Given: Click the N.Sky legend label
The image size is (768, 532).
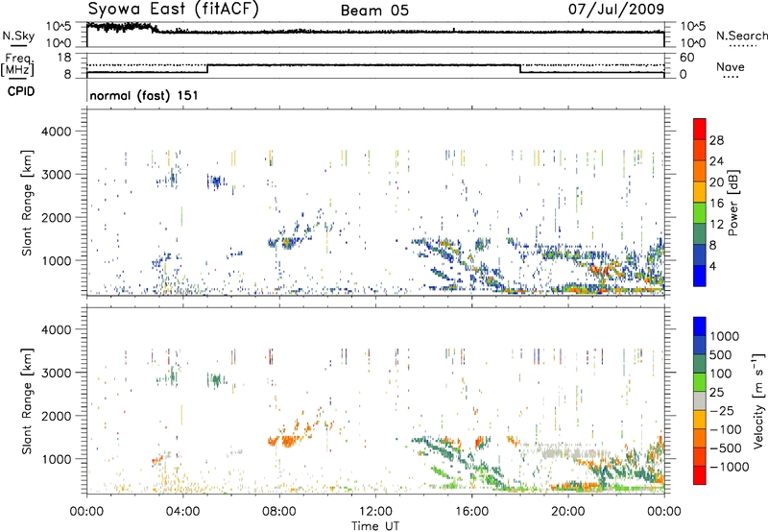Looking at the screenshot, I should pos(18,36).
